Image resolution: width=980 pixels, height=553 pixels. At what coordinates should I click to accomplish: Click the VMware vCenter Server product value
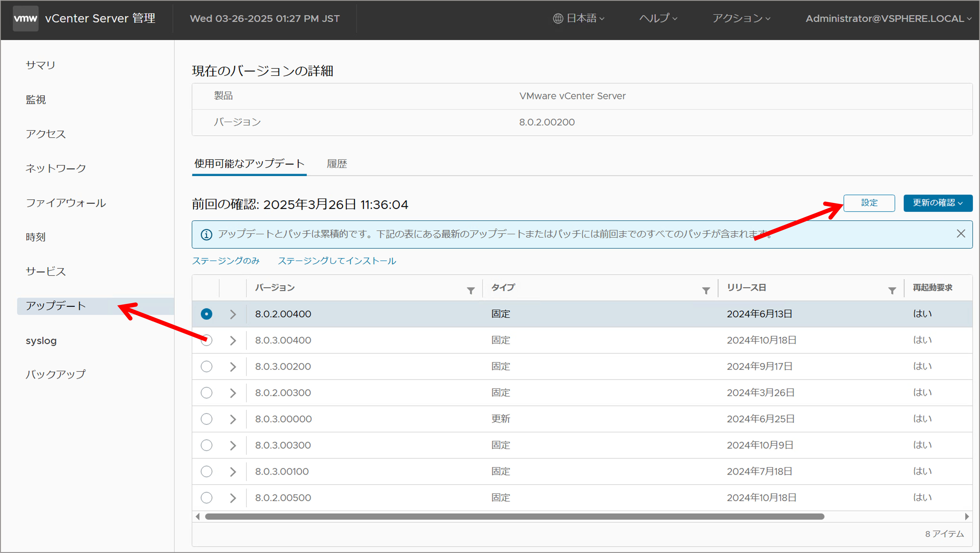point(572,96)
